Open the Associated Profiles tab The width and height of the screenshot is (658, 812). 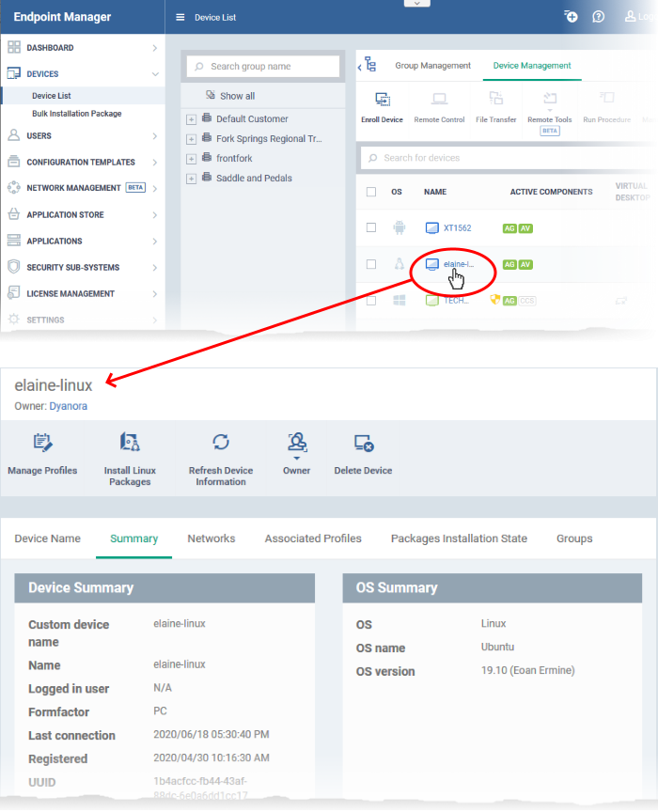313,539
